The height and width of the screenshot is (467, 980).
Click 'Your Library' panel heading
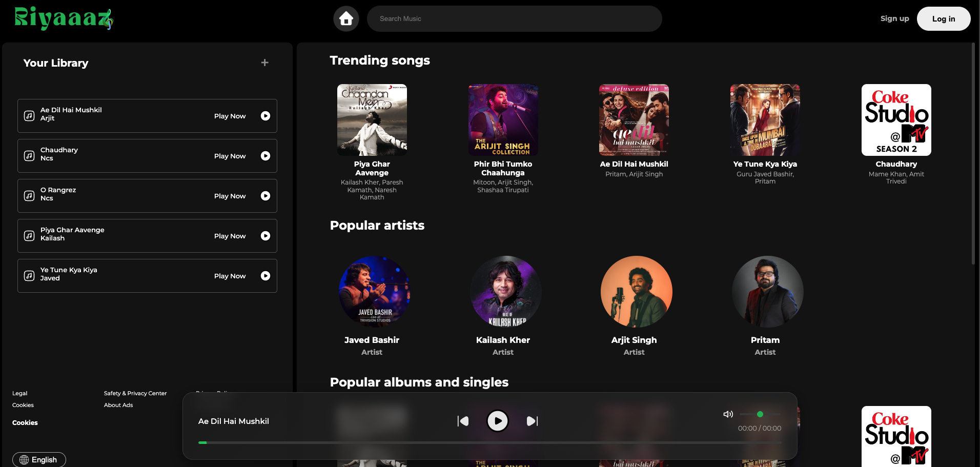click(x=56, y=63)
